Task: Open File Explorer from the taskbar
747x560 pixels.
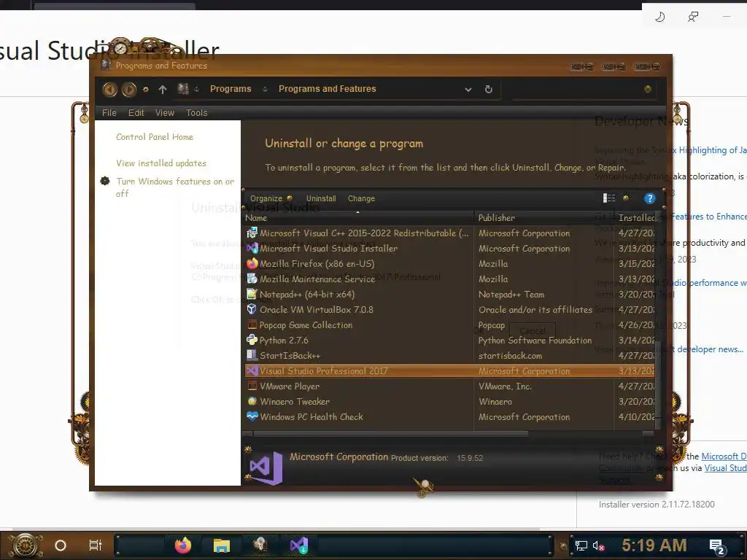Action: [222, 545]
